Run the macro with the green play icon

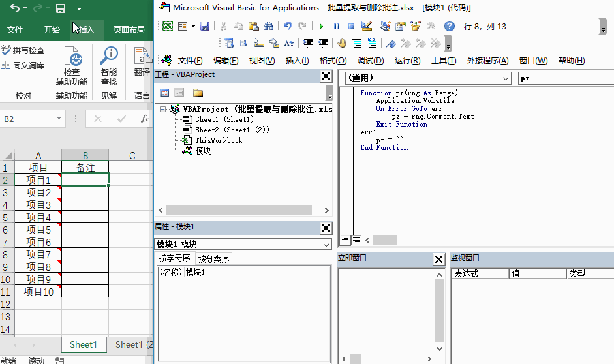click(x=321, y=26)
